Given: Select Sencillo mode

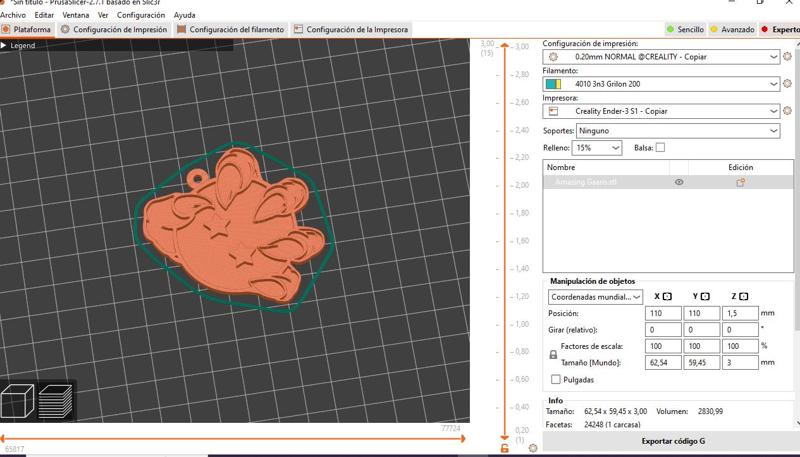Looking at the screenshot, I should tap(685, 30).
